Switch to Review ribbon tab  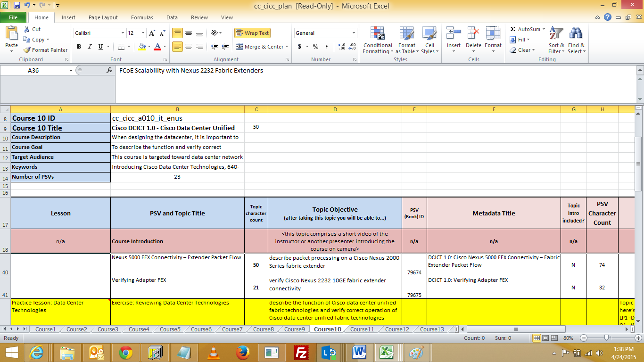[x=199, y=17]
